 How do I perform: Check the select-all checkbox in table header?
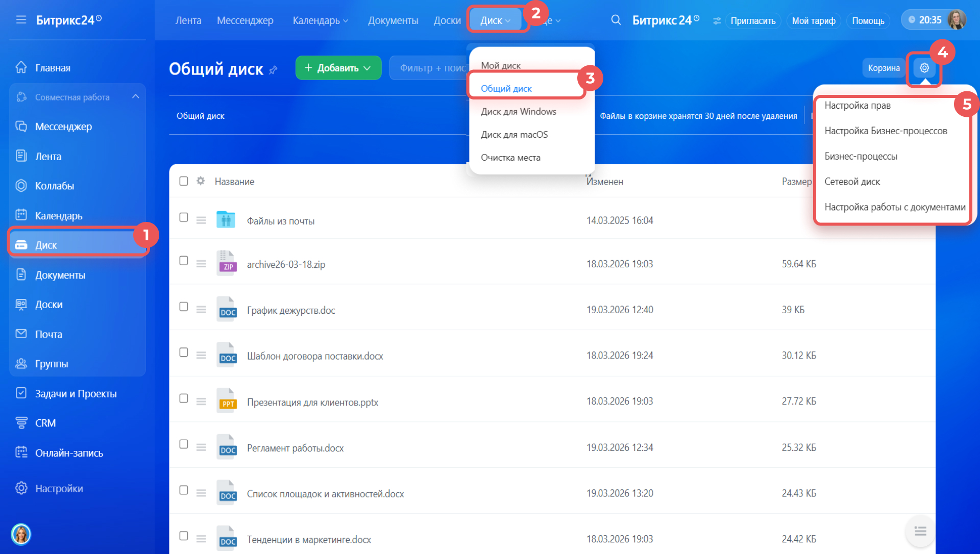[x=184, y=181]
